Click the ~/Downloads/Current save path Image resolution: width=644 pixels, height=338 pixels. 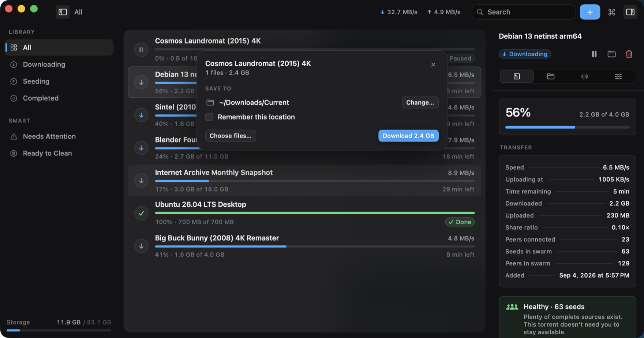pos(254,103)
